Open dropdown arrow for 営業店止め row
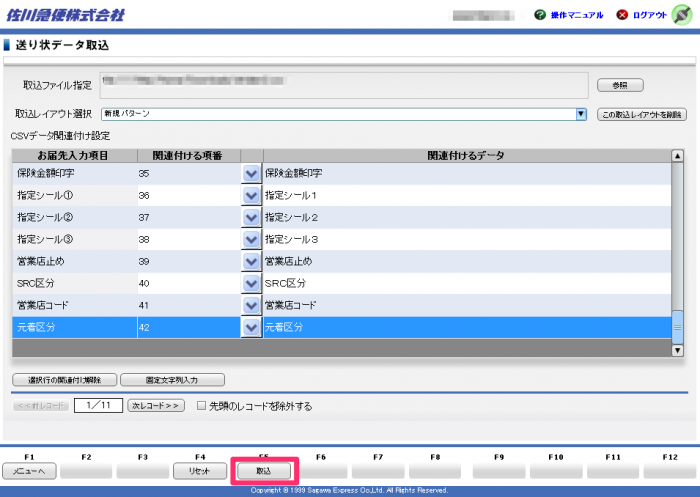 coord(251,261)
